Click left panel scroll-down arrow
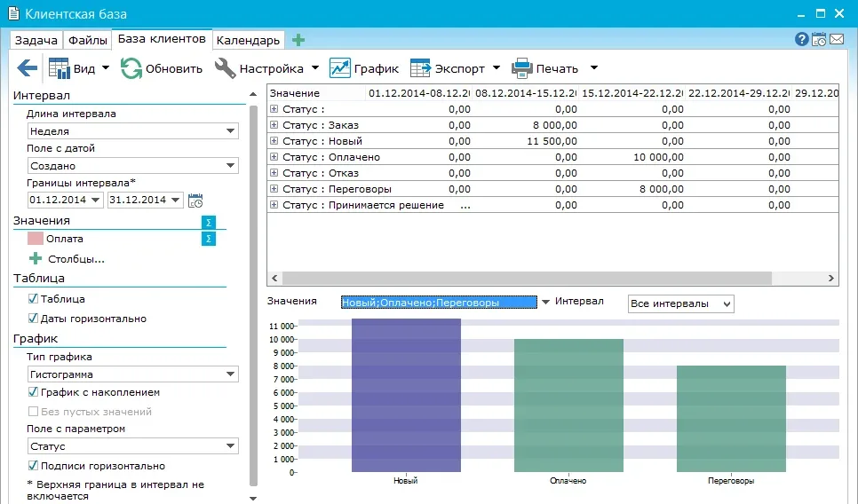 tap(253, 498)
